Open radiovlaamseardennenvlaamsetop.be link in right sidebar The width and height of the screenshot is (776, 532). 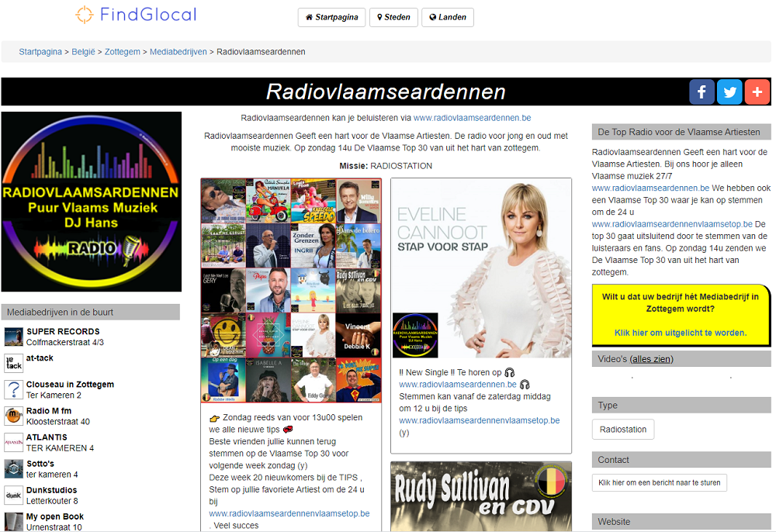point(672,224)
